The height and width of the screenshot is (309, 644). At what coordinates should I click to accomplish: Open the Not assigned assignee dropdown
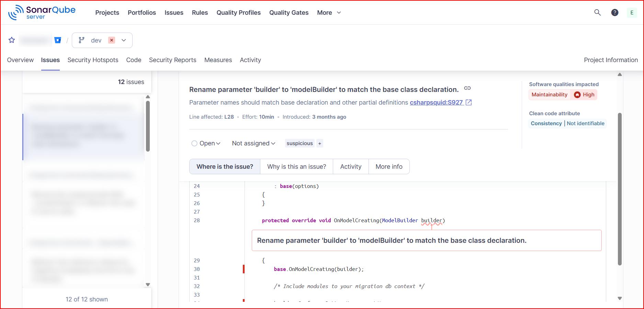253,143
